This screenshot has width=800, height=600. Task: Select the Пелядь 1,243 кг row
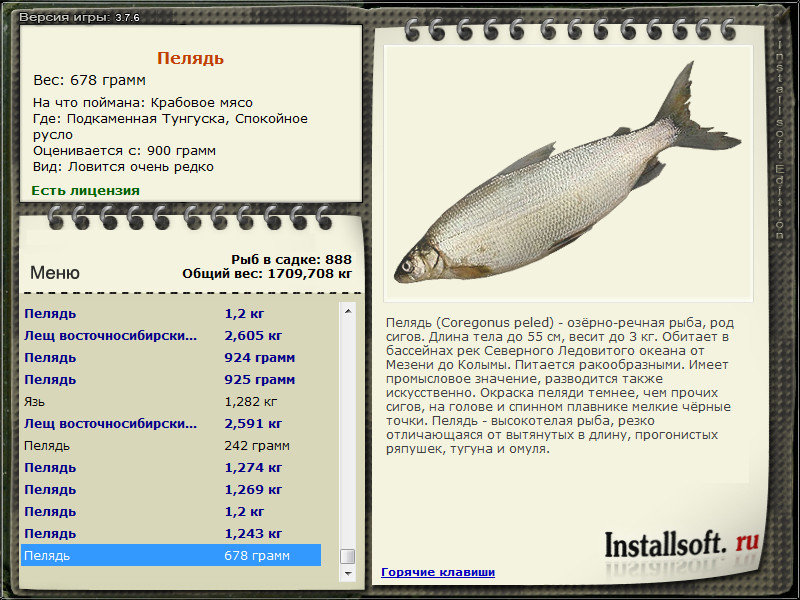pos(171,533)
